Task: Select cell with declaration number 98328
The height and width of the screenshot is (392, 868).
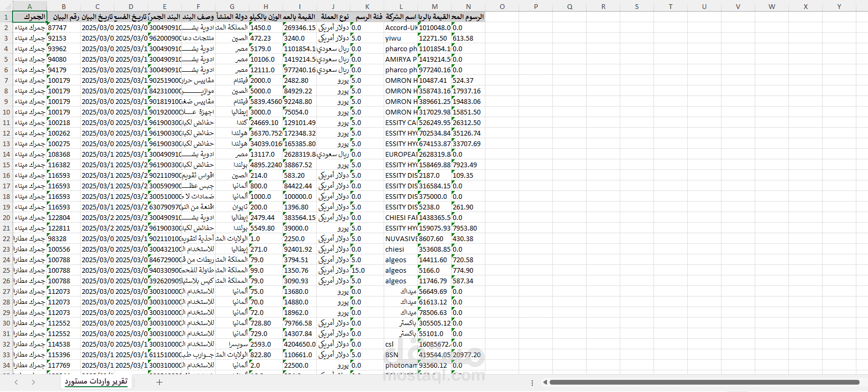Action: pos(64,238)
